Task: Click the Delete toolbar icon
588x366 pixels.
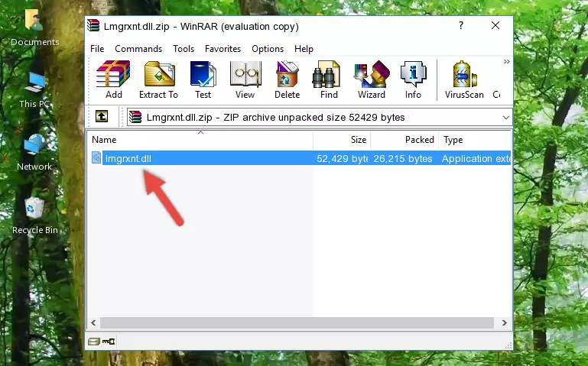Action: pyautogui.click(x=287, y=79)
